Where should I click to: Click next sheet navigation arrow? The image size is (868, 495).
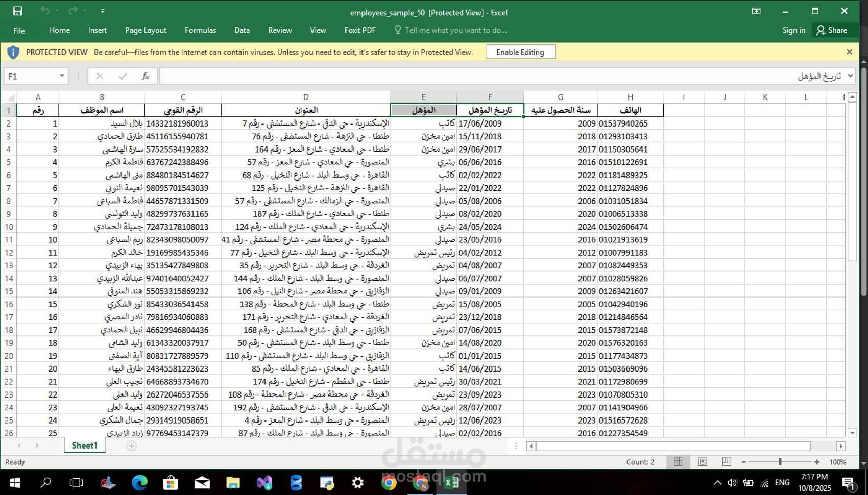pyautogui.click(x=37, y=446)
